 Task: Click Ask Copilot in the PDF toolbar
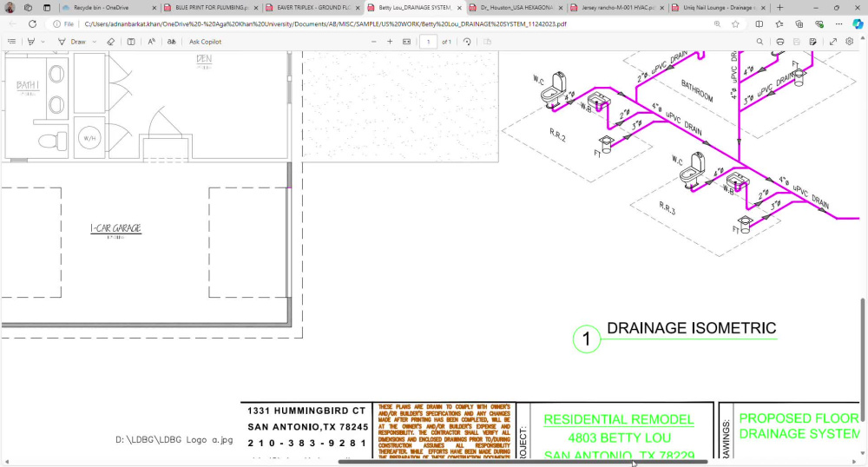pyautogui.click(x=205, y=42)
